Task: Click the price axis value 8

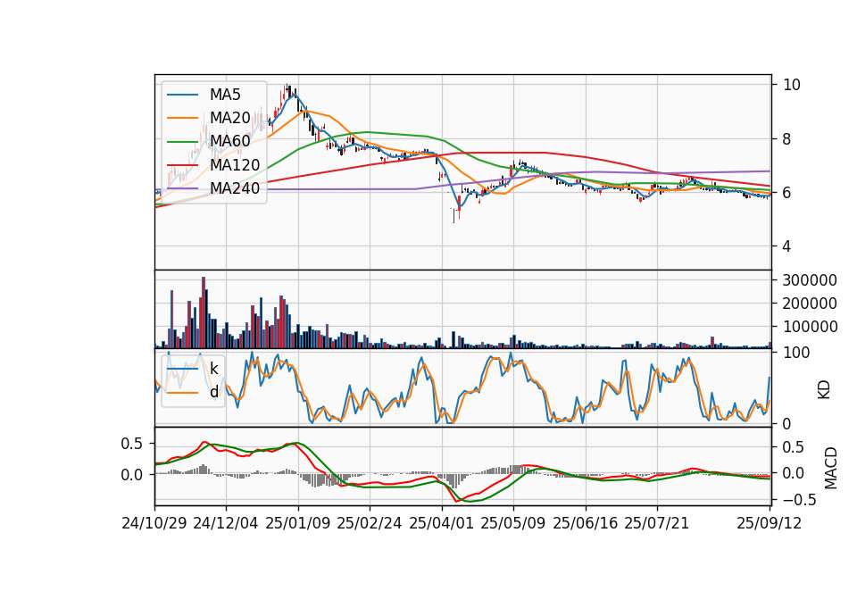Action: point(787,139)
